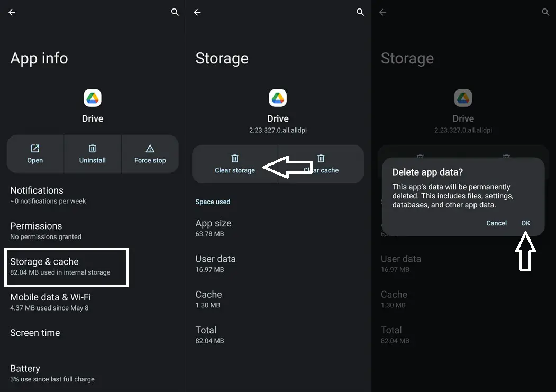The image size is (556, 392).
Task: Open Mobile data & Wi-Fi
Action: tap(93, 302)
